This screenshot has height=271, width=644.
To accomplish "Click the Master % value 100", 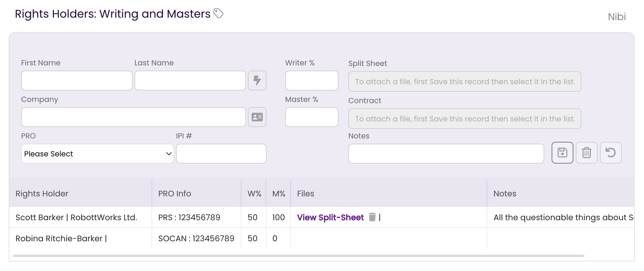I will (279, 217).
